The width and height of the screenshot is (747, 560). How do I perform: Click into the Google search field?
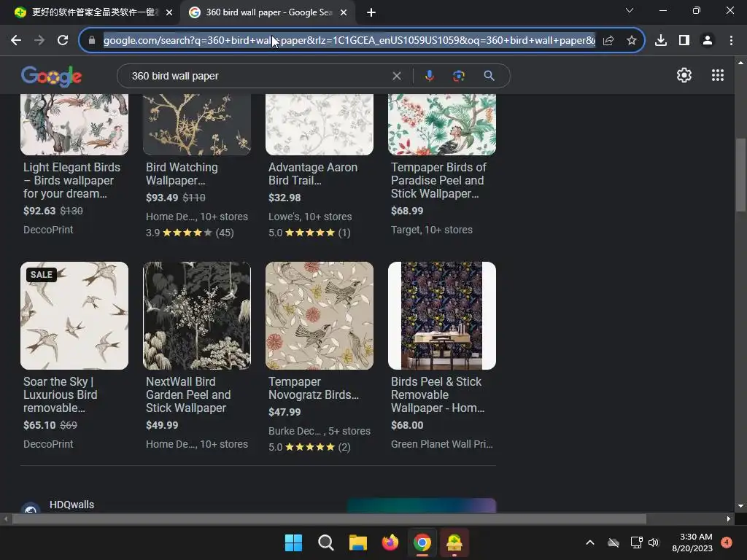[260, 76]
